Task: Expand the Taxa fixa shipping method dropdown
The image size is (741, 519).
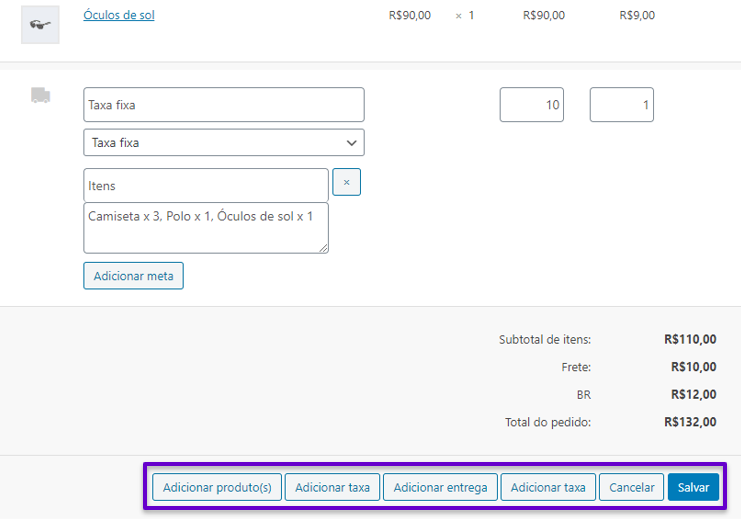Action: [224, 142]
